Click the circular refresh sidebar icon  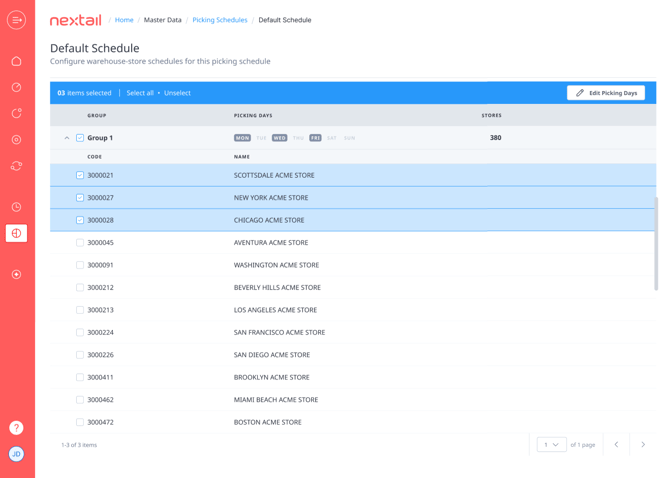16,113
